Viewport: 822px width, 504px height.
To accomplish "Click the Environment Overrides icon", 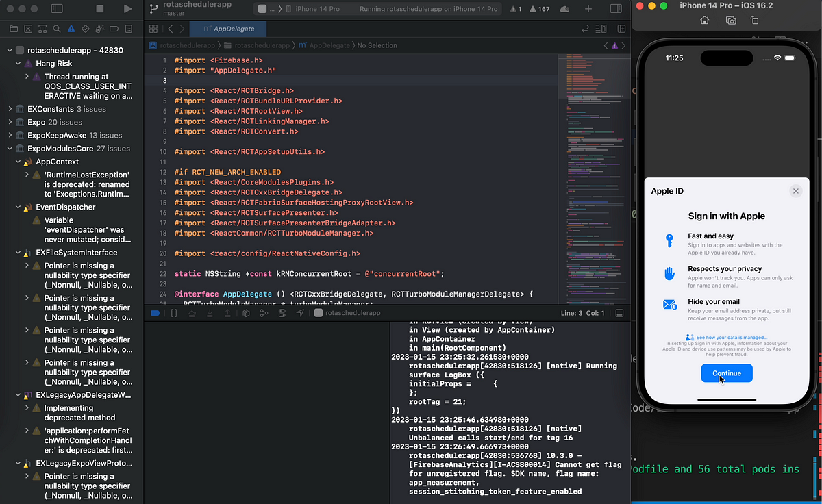I will coord(282,313).
